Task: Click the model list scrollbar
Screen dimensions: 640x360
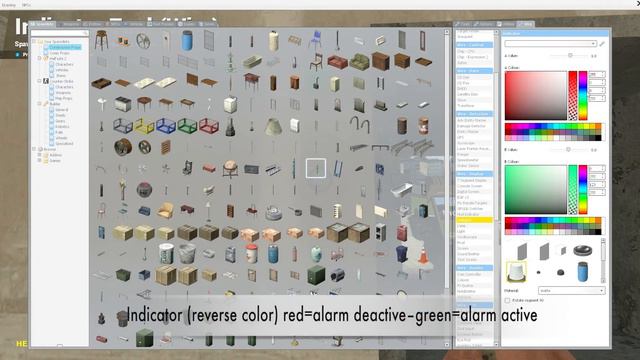Action: tap(603, 261)
